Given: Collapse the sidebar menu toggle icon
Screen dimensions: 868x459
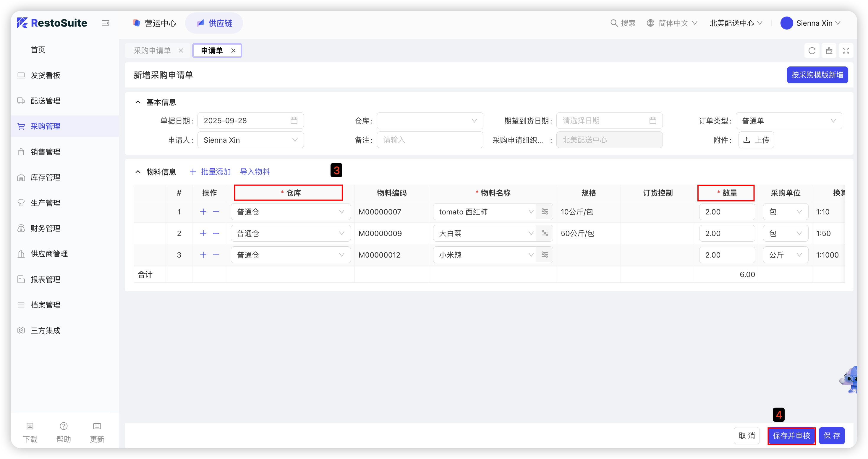Looking at the screenshot, I should click(106, 23).
